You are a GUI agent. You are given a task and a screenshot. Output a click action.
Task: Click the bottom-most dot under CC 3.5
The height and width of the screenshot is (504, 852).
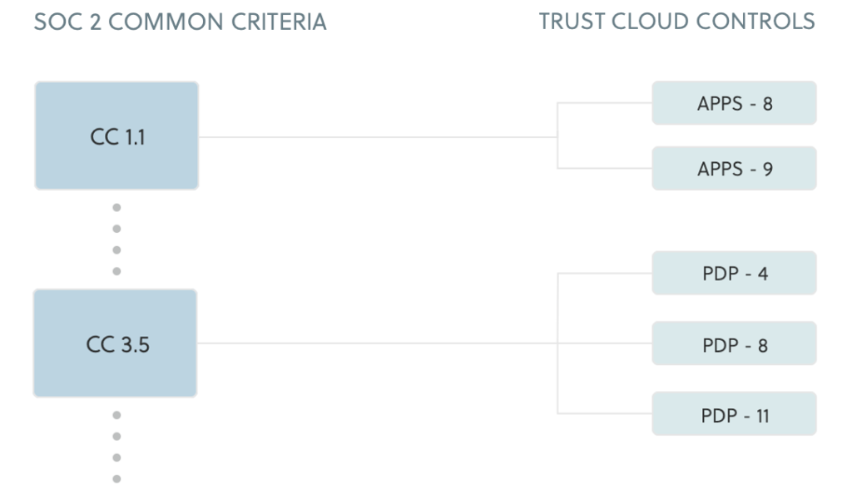click(116, 478)
